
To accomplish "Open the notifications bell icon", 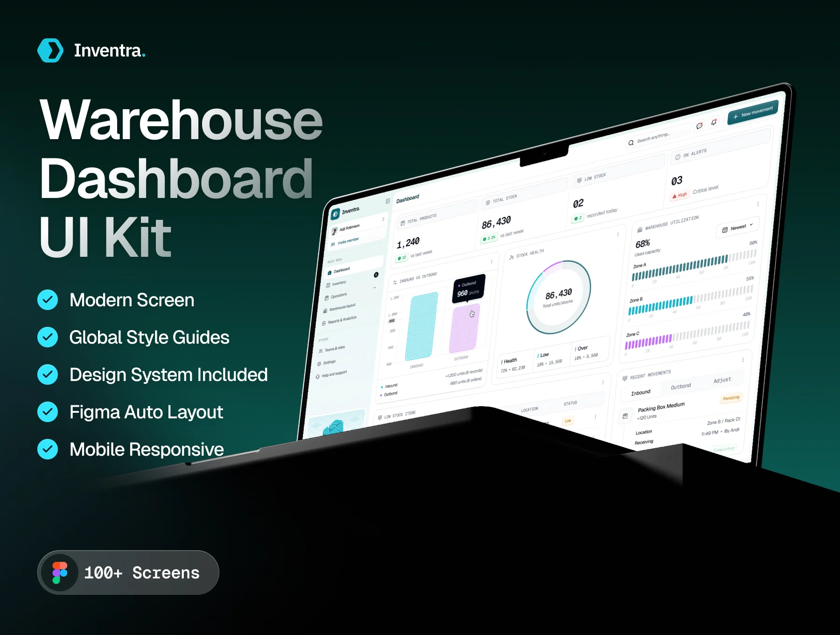I will pos(714,122).
